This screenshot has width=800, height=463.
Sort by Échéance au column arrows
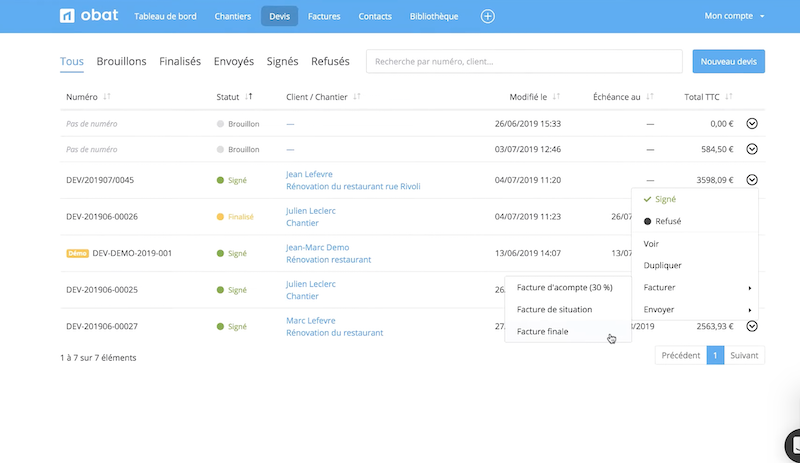(x=649, y=96)
